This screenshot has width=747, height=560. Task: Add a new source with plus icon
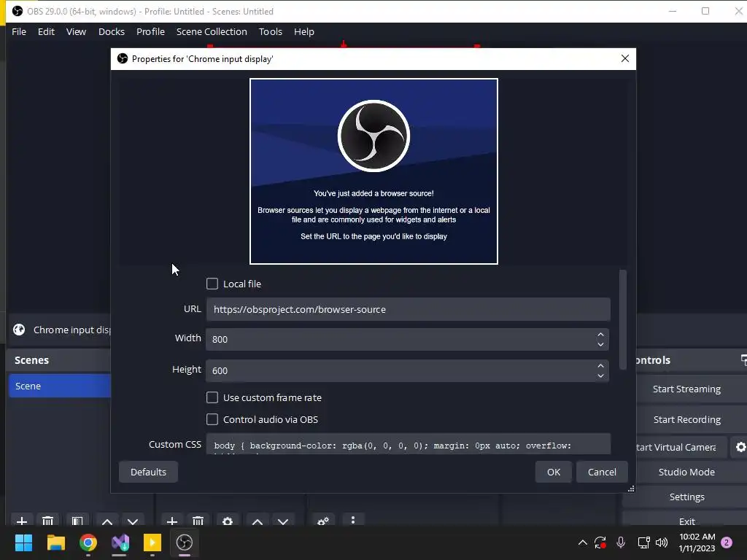[x=172, y=521]
